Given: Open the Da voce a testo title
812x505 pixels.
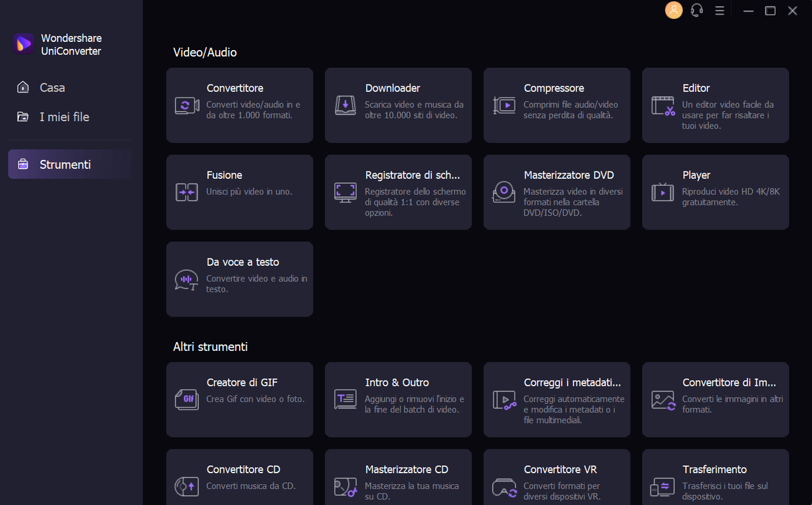Looking at the screenshot, I should coord(243,262).
